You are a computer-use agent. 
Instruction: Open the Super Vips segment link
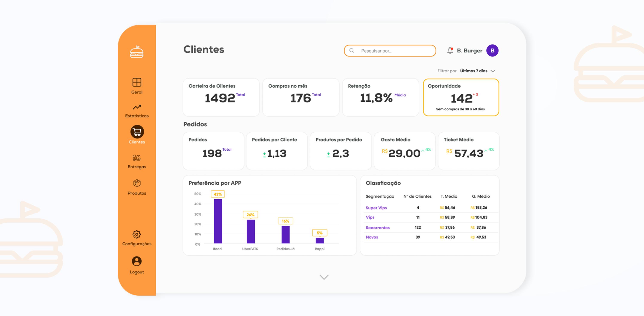[376, 208]
